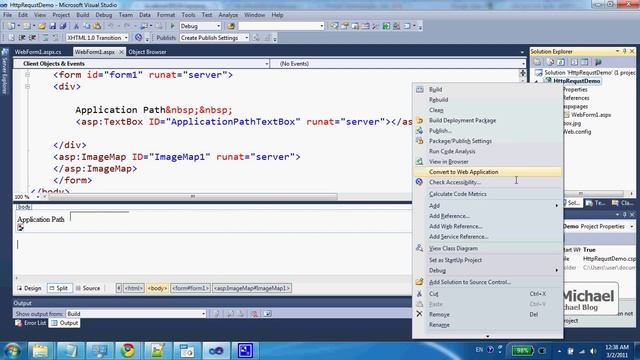Image resolution: width=640 pixels, height=360 pixels.
Task: Click the <form#form1> tag breadcrumb
Action: click(190, 288)
